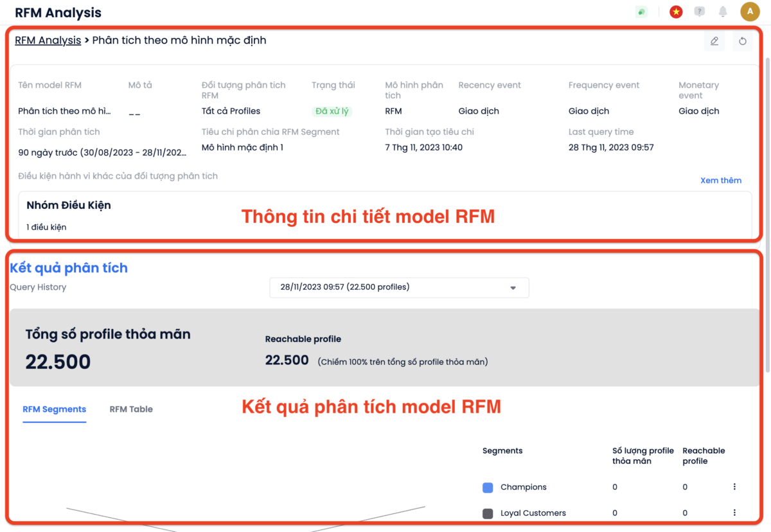Toggle visibility of the Champions segment swatch
The width and height of the screenshot is (771, 532).
(x=488, y=487)
